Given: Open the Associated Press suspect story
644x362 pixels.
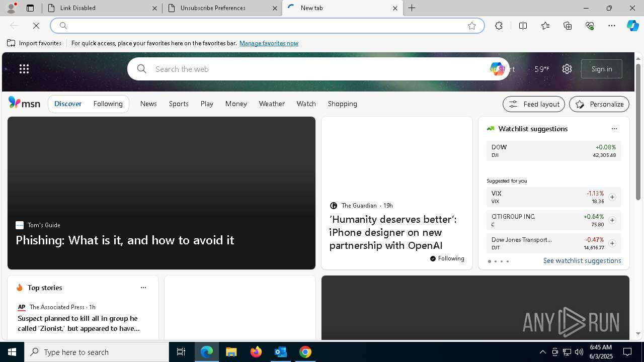Looking at the screenshot, I should click(x=78, y=323).
